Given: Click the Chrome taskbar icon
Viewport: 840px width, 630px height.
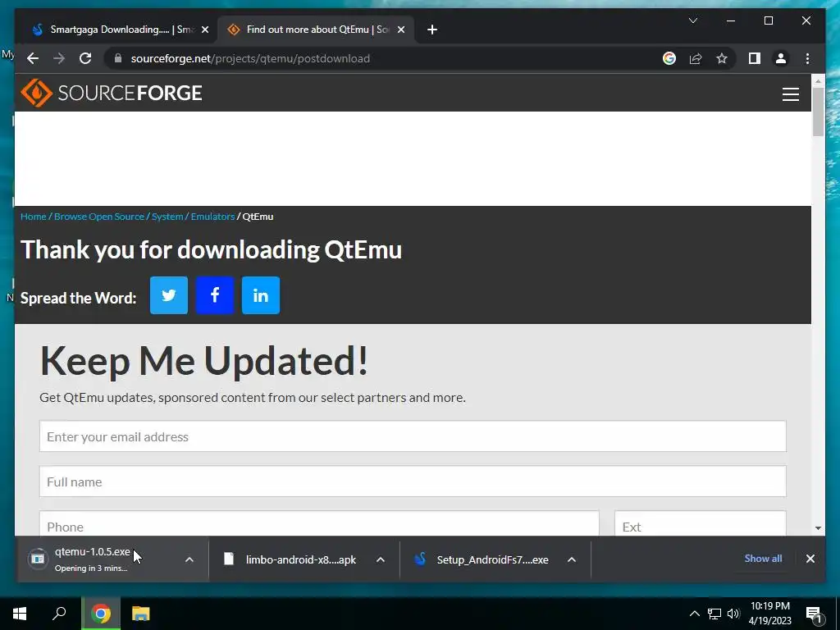Looking at the screenshot, I should [100, 614].
